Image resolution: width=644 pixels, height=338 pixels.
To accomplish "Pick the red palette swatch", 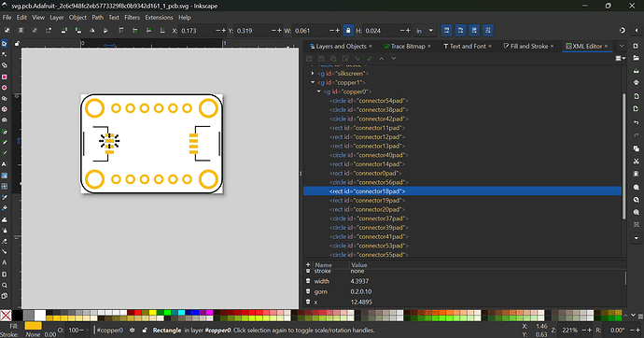I will [x=137, y=313].
